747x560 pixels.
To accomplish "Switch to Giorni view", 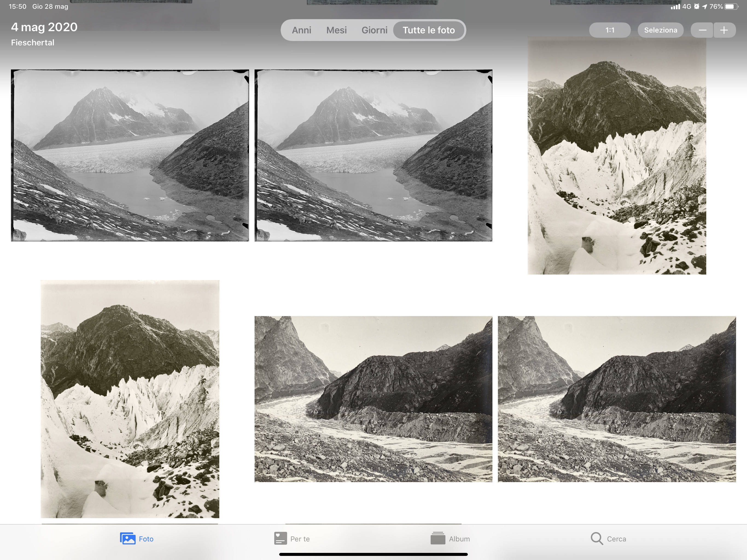I will tap(374, 30).
